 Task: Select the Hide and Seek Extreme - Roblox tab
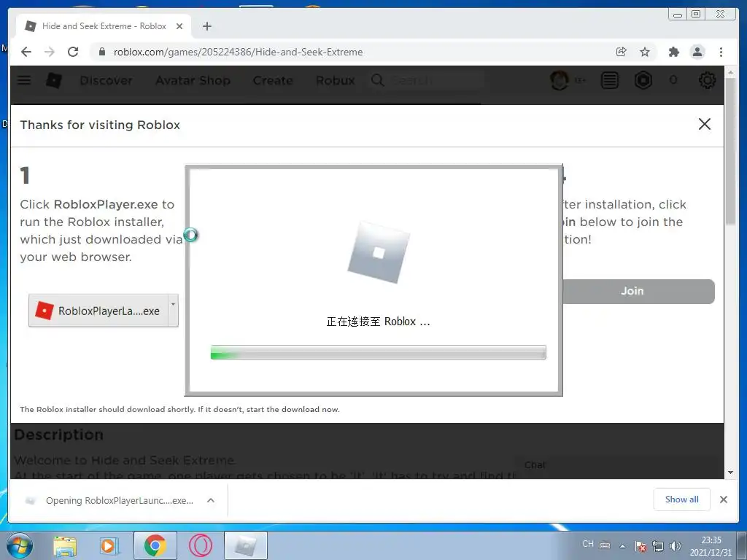tap(104, 26)
